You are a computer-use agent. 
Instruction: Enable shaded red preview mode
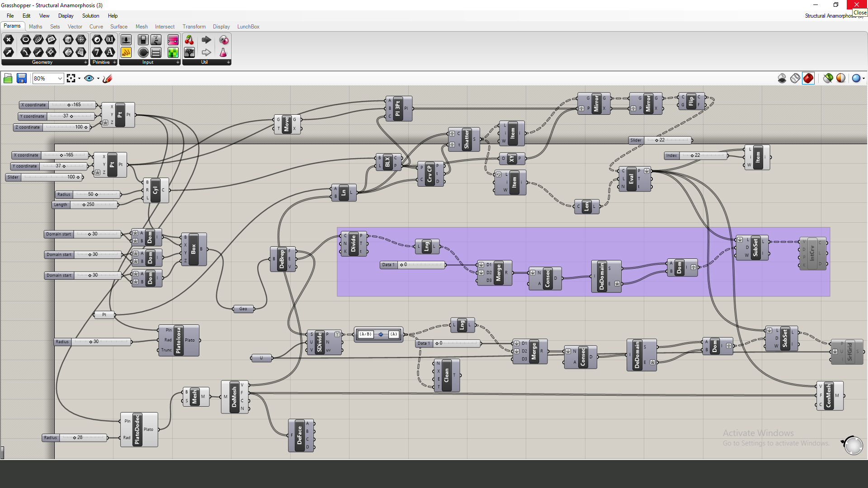point(808,78)
